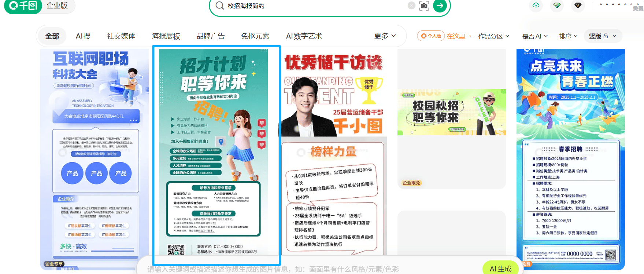Open the 招才计划 职等你来 poster thumbnail

click(x=216, y=154)
